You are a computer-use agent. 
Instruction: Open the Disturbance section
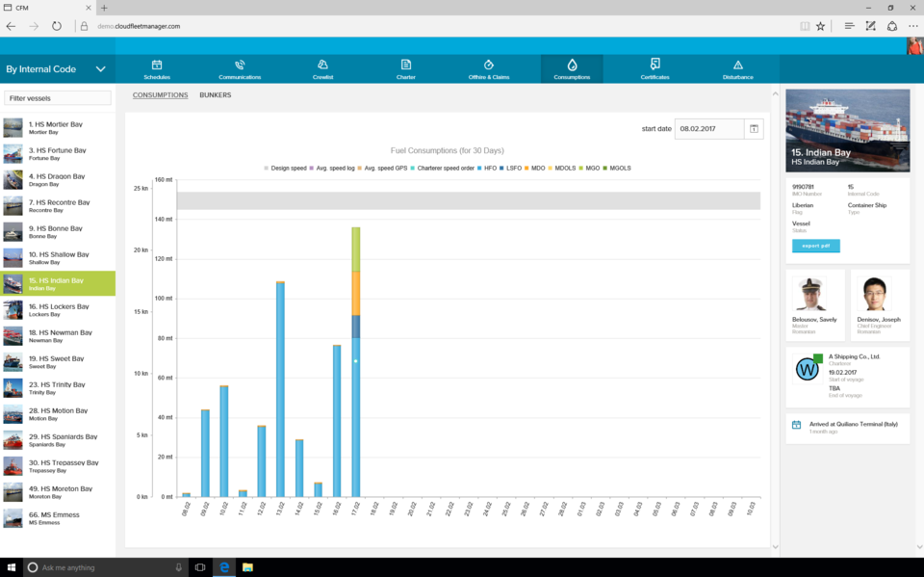(737, 68)
